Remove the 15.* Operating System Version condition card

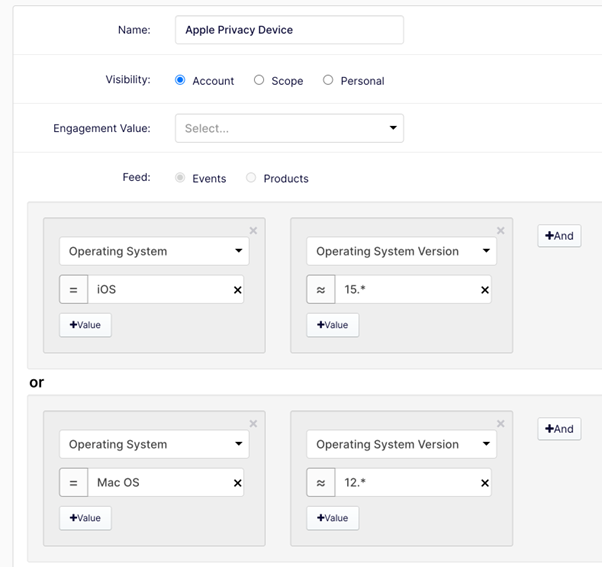(x=501, y=231)
